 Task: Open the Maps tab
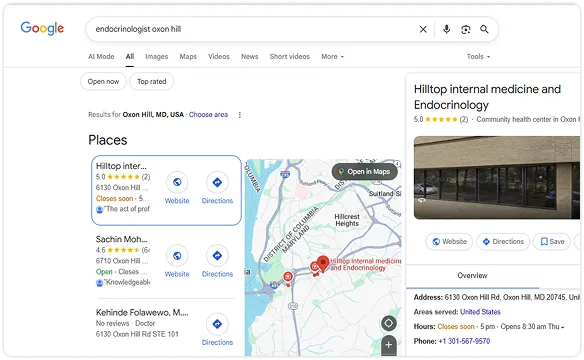coord(188,57)
